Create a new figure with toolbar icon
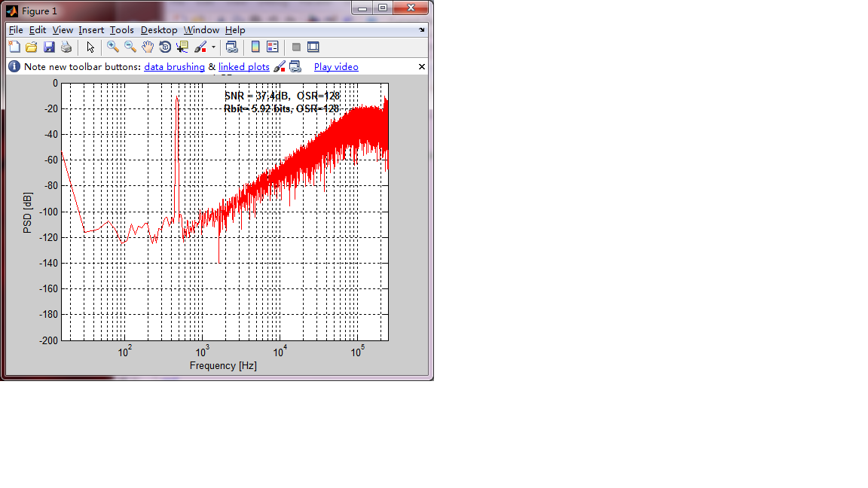This screenshot has height=488, width=868. pos(14,47)
